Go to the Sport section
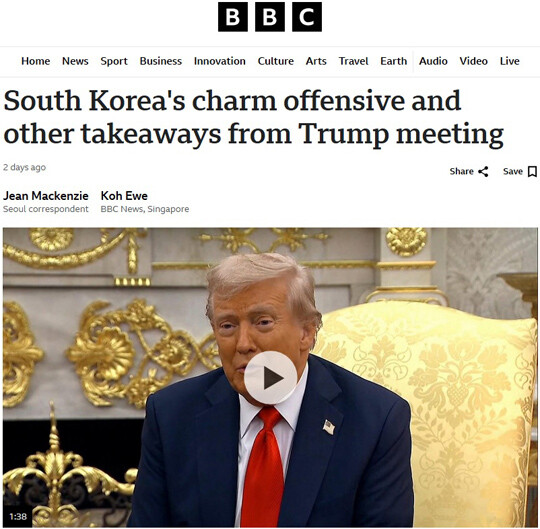This screenshot has width=540, height=529. pos(114,61)
